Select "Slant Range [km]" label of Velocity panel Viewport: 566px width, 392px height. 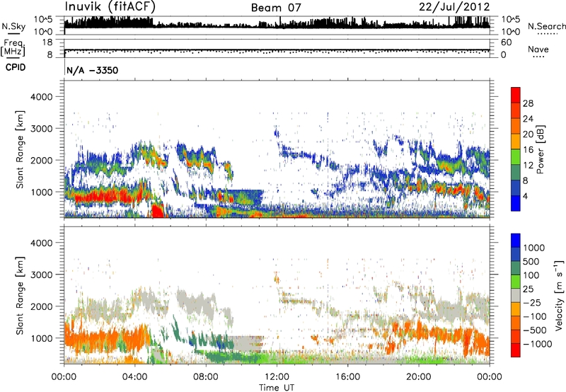tap(20, 296)
